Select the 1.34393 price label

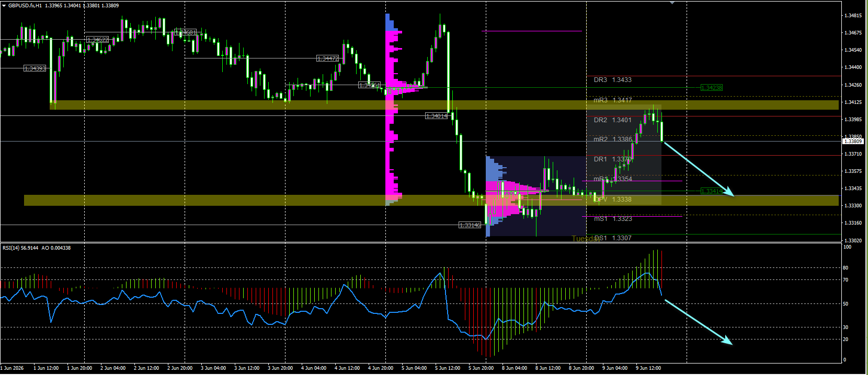click(35, 68)
